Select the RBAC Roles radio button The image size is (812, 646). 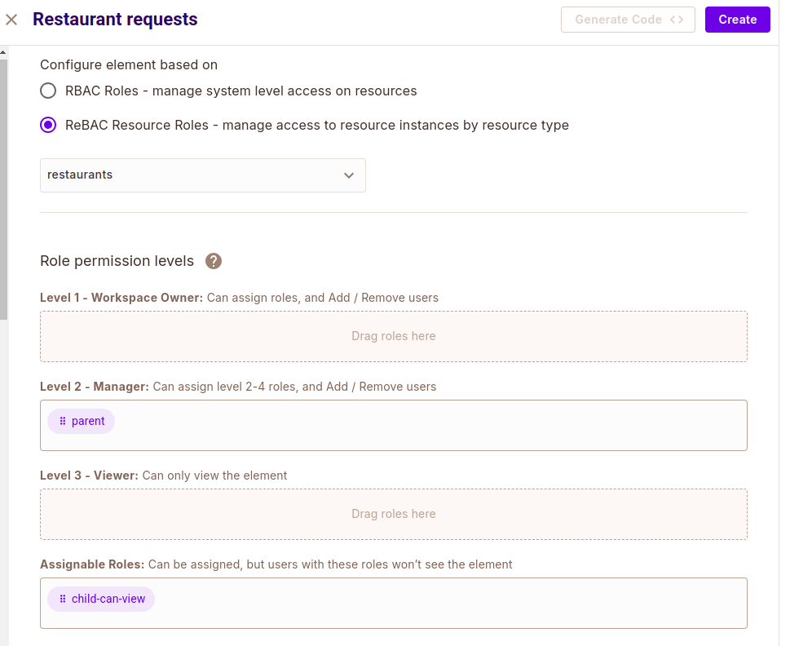48,91
